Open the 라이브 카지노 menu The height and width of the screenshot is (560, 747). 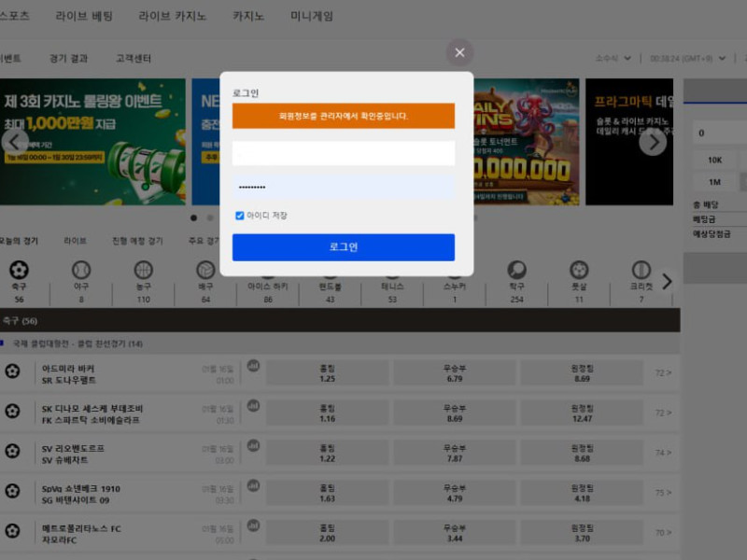(173, 16)
